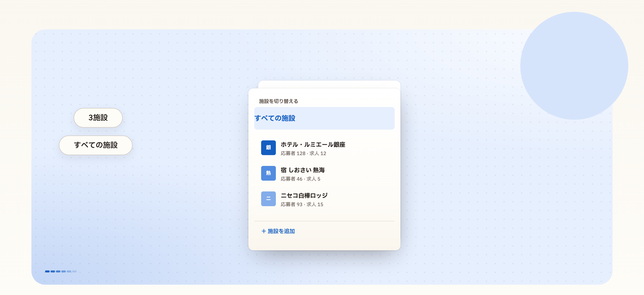The width and height of the screenshot is (644, 295).
Task: Switch to ニセコ白樺ロッジ facility
Action: point(324,199)
